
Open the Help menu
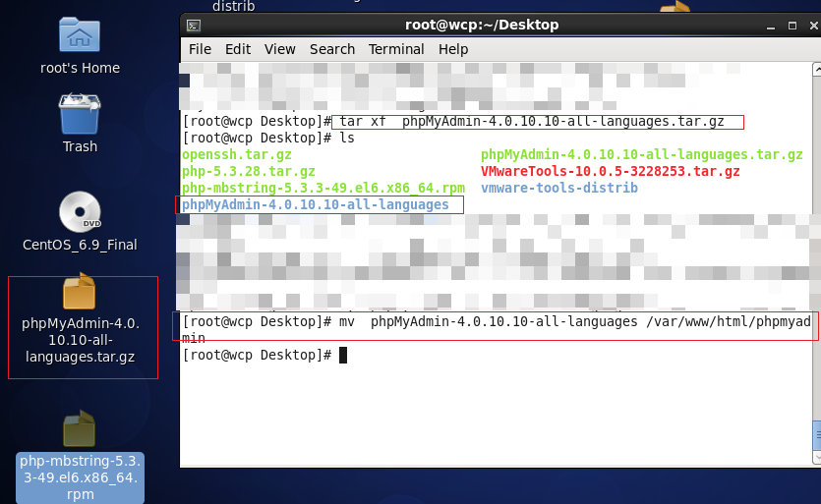tap(453, 49)
